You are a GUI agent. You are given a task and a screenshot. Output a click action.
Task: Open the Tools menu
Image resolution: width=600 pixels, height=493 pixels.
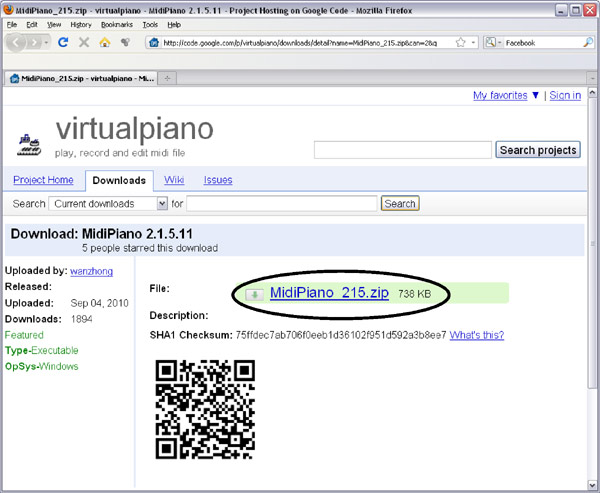(150, 25)
